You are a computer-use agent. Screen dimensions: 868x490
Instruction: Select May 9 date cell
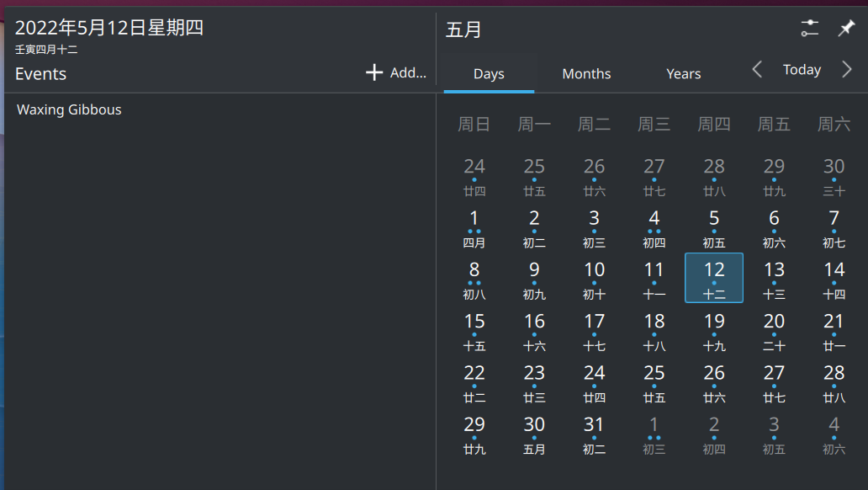tap(534, 278)
